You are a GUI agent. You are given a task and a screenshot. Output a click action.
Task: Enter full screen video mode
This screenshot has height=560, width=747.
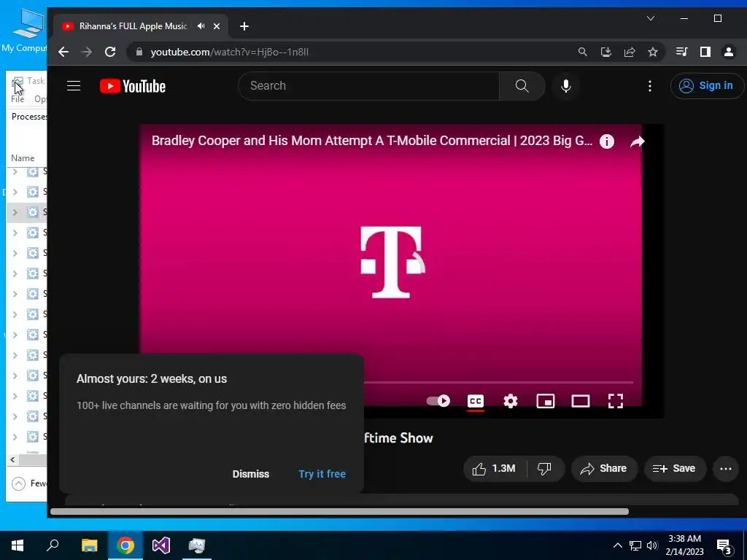(x=616, y=401)
